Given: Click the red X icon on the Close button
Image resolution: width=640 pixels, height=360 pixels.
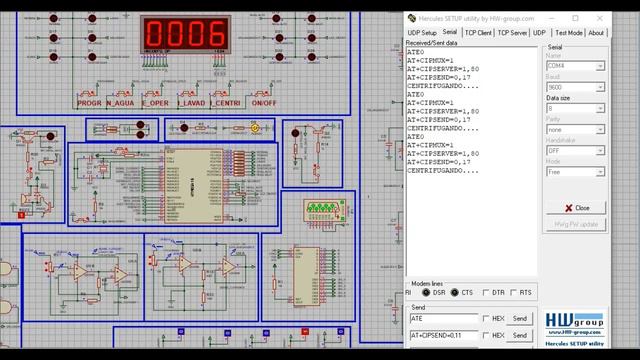Looking at the screenshot, I should (569, 208).
